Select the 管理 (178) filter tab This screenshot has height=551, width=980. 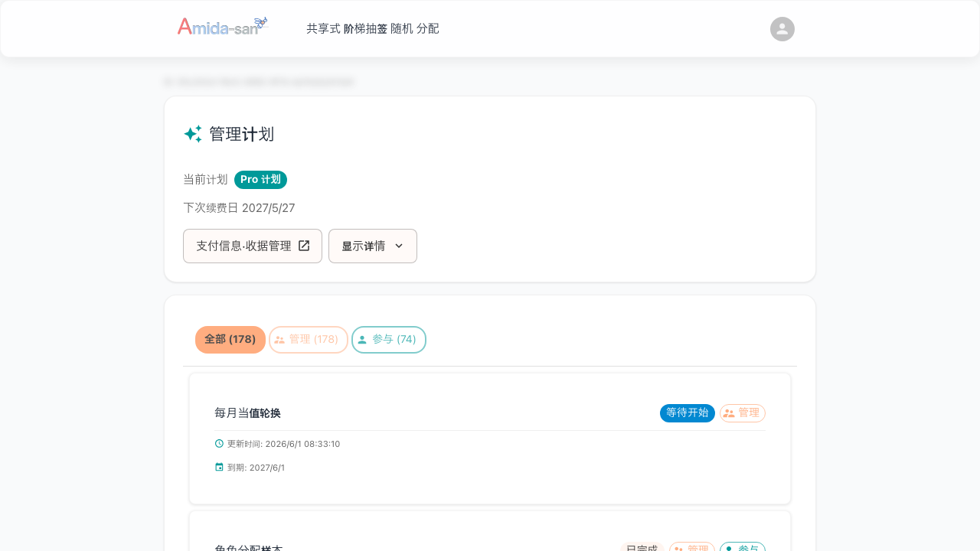point(309,340)
